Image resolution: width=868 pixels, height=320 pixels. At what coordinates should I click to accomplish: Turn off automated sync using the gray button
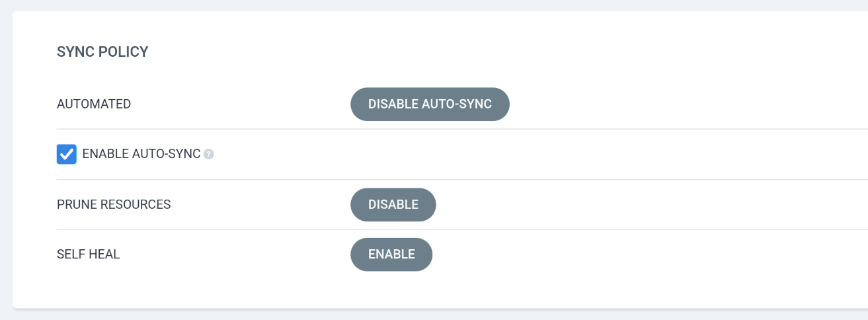tap(430, 104)
